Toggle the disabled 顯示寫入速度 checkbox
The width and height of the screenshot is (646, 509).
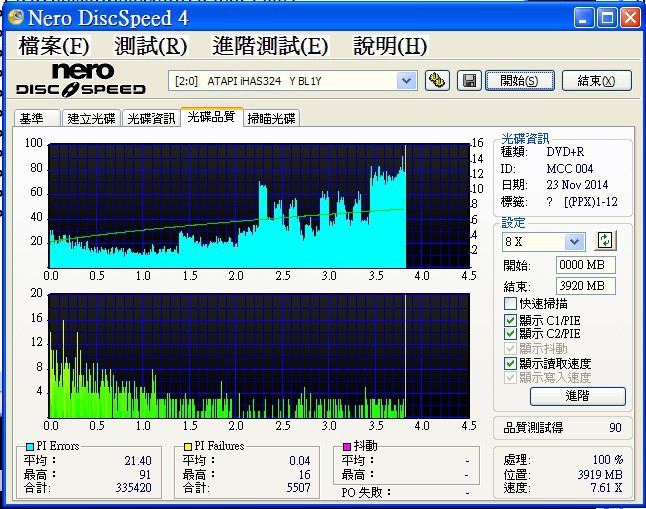510,377
